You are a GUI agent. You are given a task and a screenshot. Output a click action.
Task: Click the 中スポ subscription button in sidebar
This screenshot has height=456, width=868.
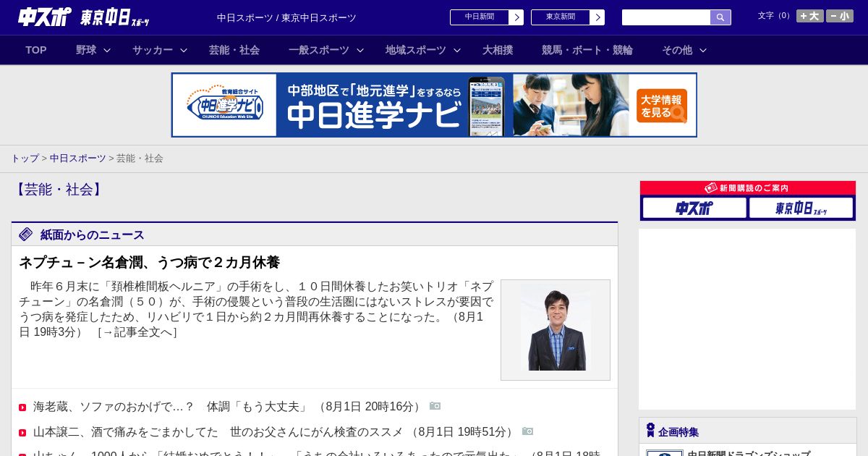(694, 208)
